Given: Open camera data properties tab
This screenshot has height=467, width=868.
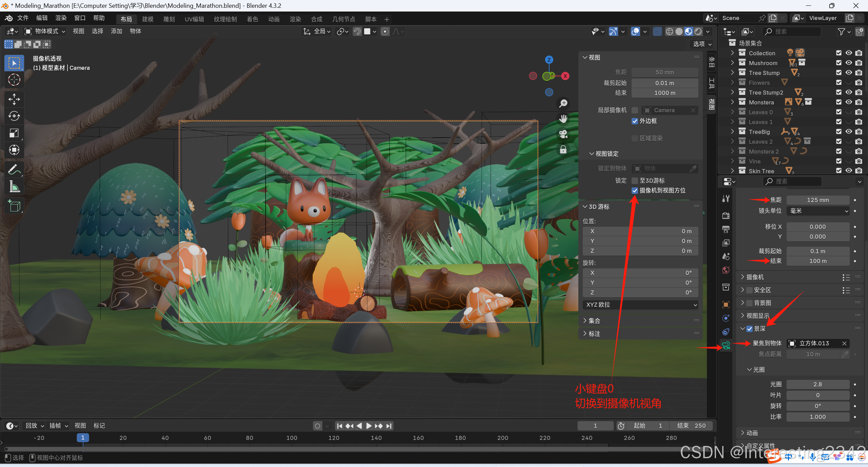Looking at the screenshot, I should [x=726, y=345].
